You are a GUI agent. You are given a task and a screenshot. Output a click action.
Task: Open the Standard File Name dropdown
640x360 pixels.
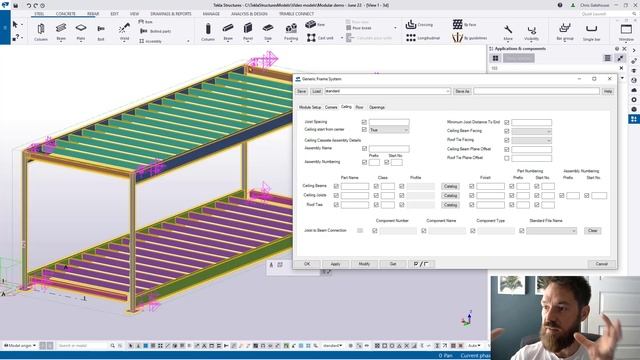point(551,231)
